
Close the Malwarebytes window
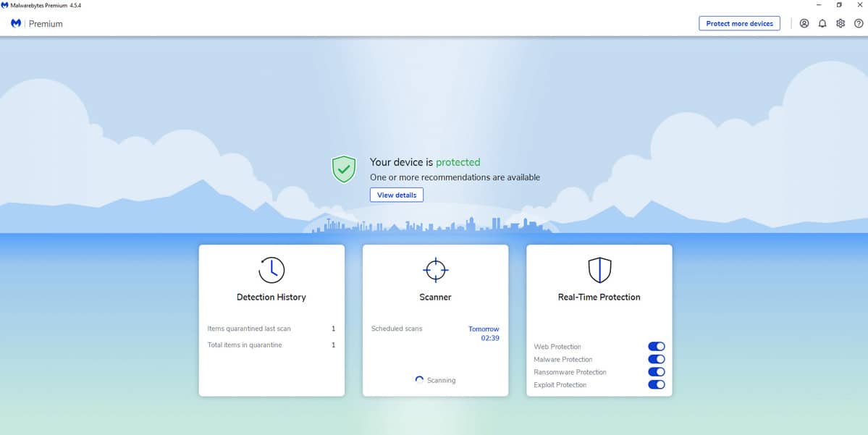859,5
